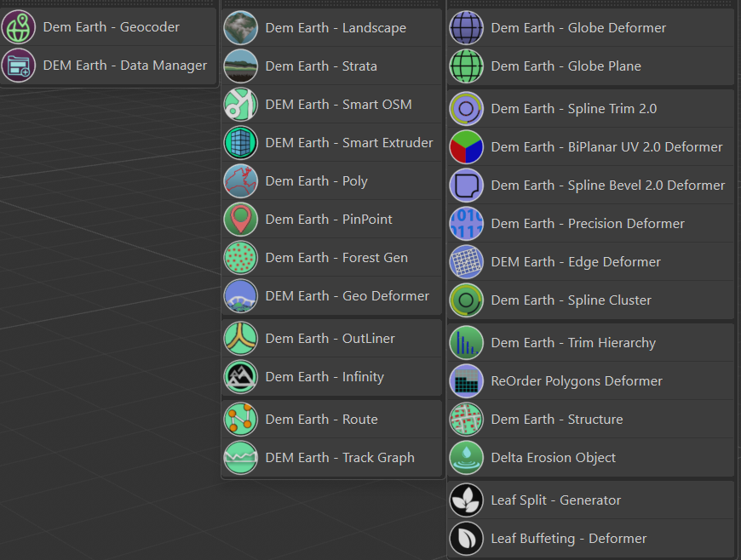
Task: Pick DEM Earth - Edge Deformer label
Action: (576, 262)
